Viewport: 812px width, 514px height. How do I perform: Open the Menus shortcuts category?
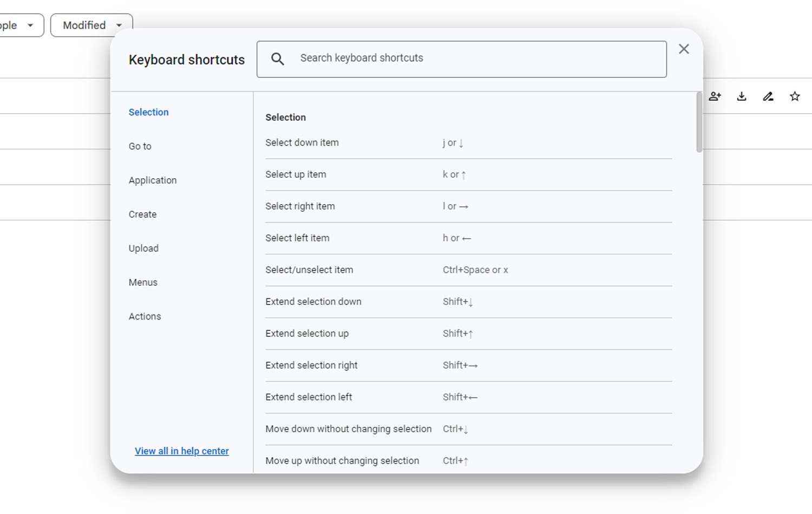[x=142, y=282]
